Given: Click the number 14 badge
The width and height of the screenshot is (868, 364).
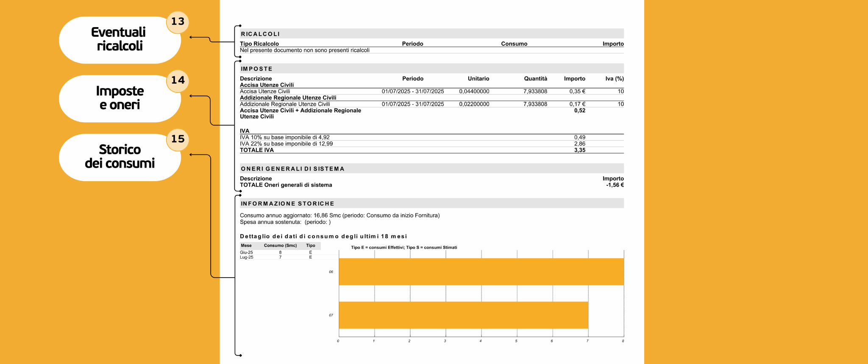Looking at the screenshot, I should tap(178, 80).
